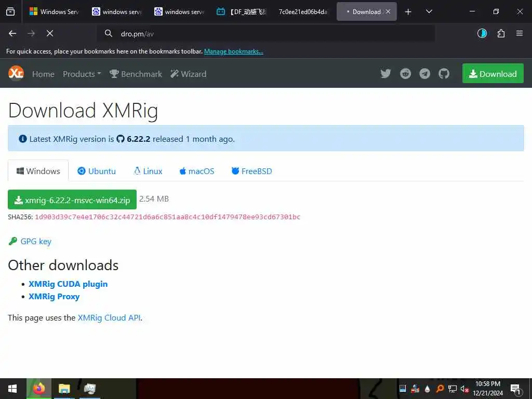This screenshot has height=399, width=532.
Task: Click the Download XMRig heading
Action: (83, 110)
